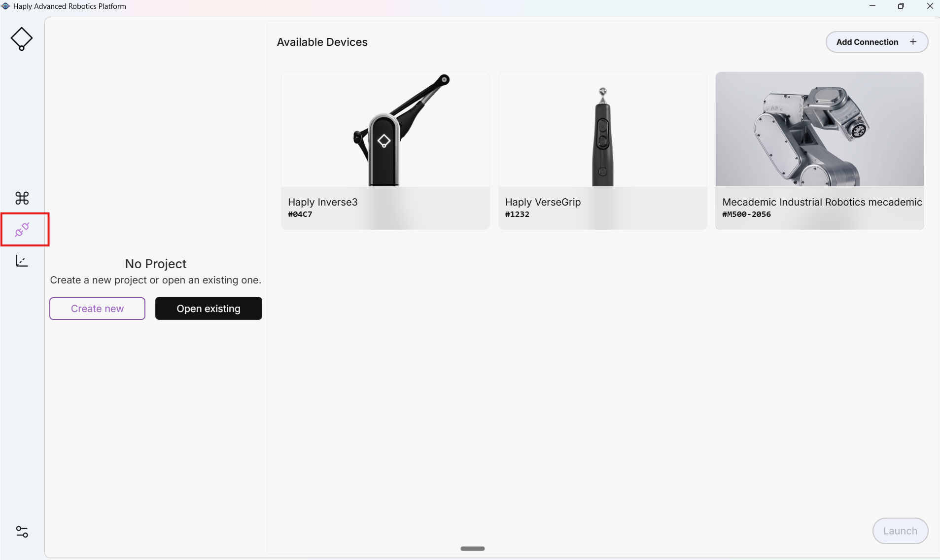Screen dimensions: 940x560
Task: Click the Launch button
Action: click(x=900, y=531)
